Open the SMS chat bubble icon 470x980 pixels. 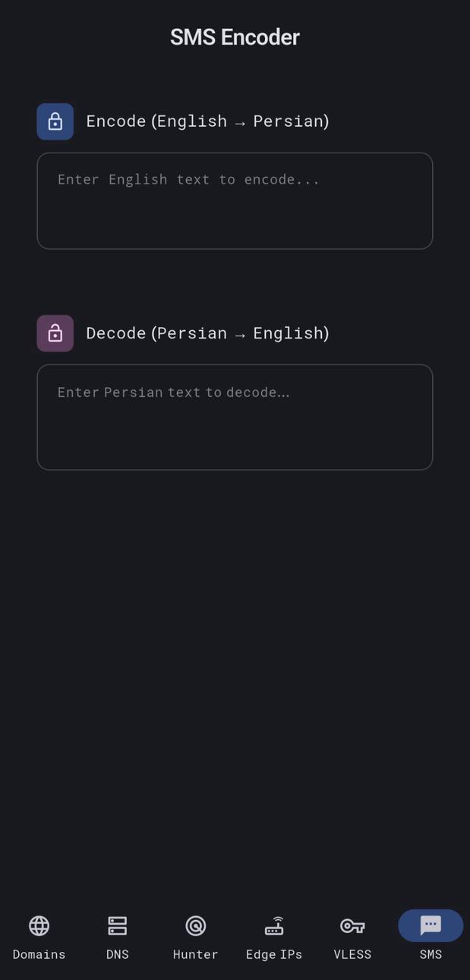pyautogui.click(x=430, y=925)
